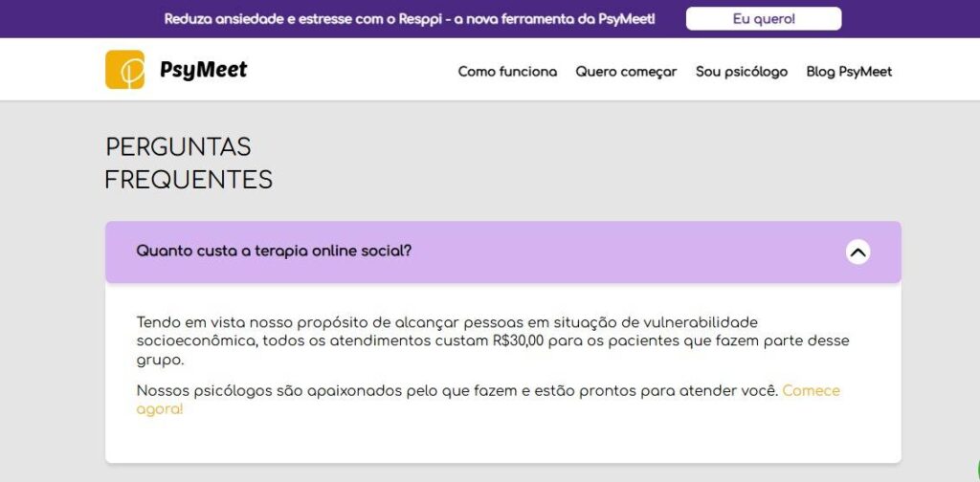Image resolution: width=980 pixels, height=482 pixels.
Task: Click the Resppi announcement text in banner
Action: point(410,19)
